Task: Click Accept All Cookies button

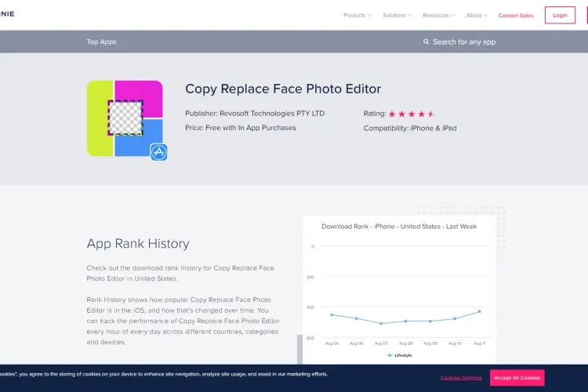Action: pyautogui.click(x=517, y=378)
